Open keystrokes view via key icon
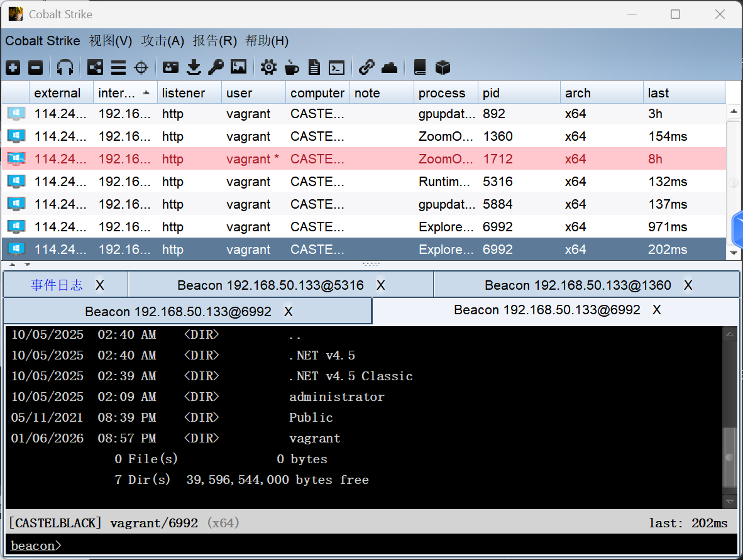This screenshot has width=743, height=560. (x=216, y=67)
